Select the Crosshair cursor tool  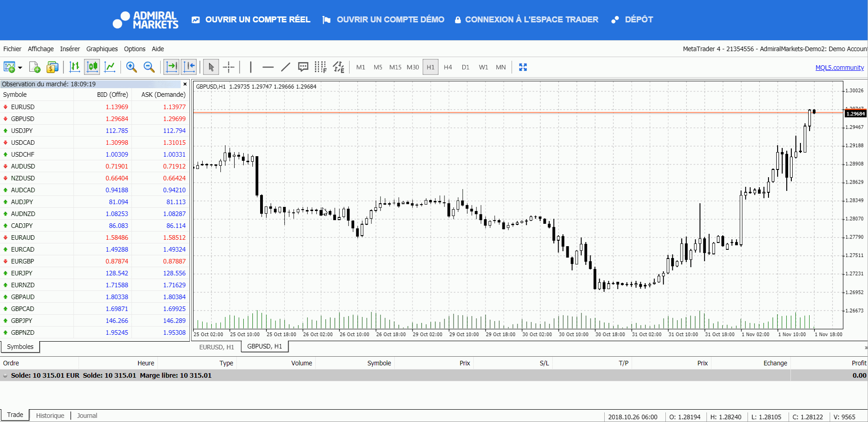(x=229, y=67)
